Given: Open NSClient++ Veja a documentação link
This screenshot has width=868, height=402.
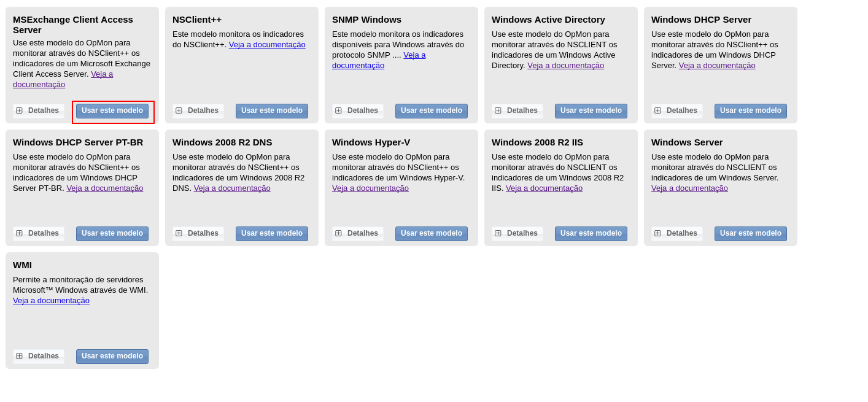Looking at the screenshot, I should pos(267,45).
